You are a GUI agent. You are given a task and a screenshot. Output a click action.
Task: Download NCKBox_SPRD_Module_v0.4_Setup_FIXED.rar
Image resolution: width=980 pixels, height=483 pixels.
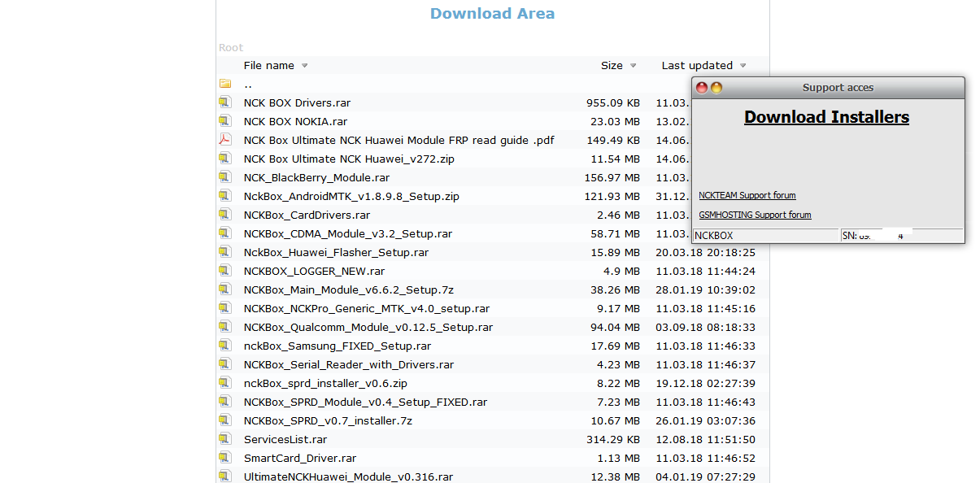[365, 402]
